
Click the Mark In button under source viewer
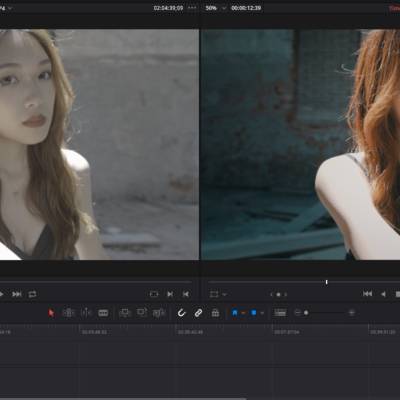[170, 294]
